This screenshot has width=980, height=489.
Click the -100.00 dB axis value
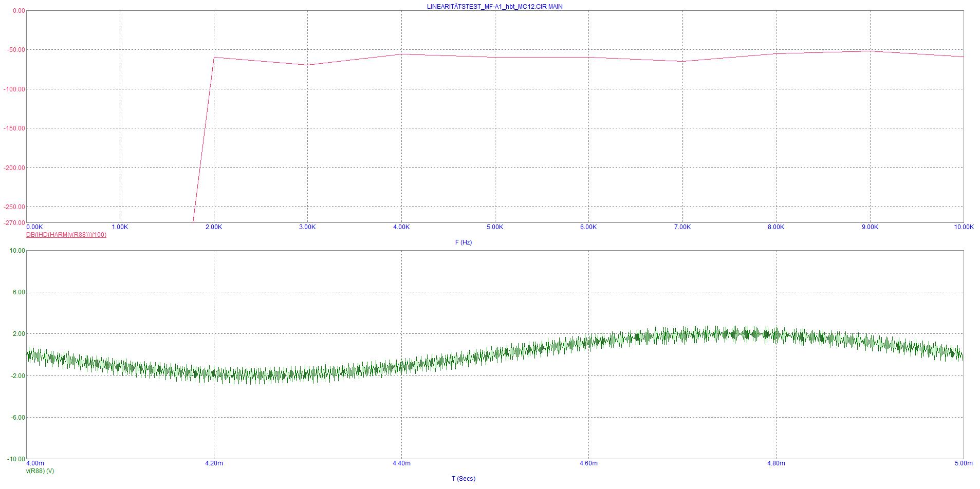pos(14,89)
